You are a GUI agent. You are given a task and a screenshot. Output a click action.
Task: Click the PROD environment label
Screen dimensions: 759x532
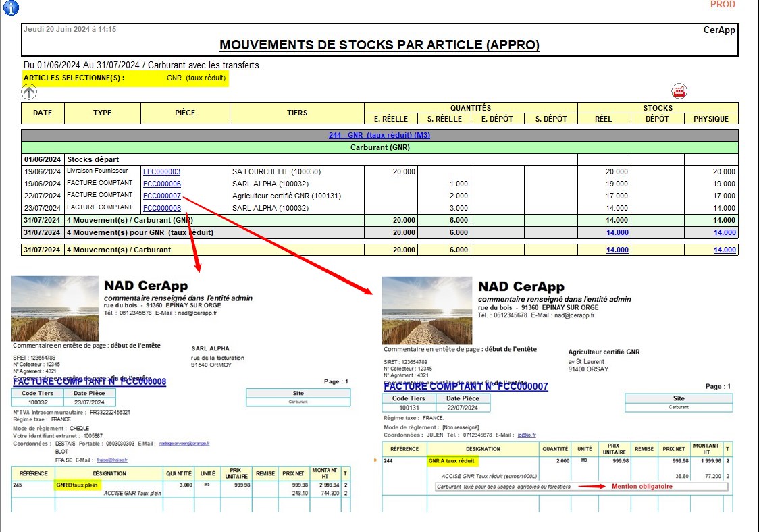723,5
